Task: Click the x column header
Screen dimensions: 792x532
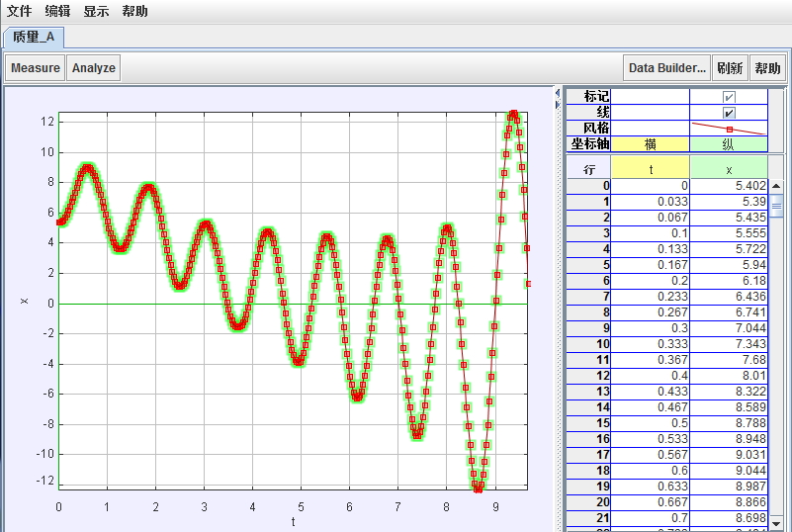Action: point(729,168)
